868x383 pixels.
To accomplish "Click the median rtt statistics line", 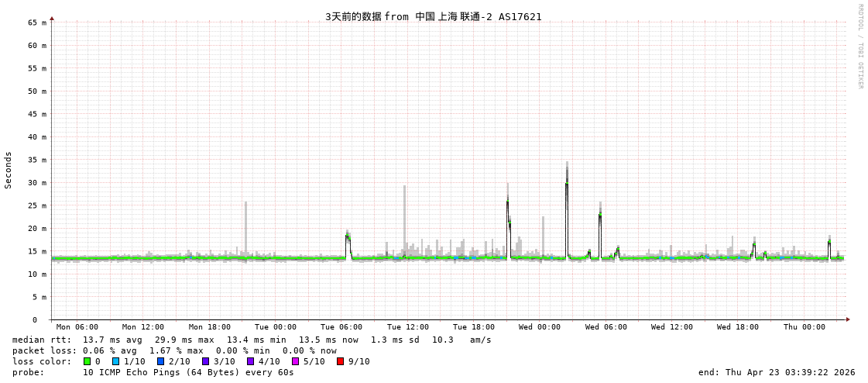I will [x=252, y=340].
